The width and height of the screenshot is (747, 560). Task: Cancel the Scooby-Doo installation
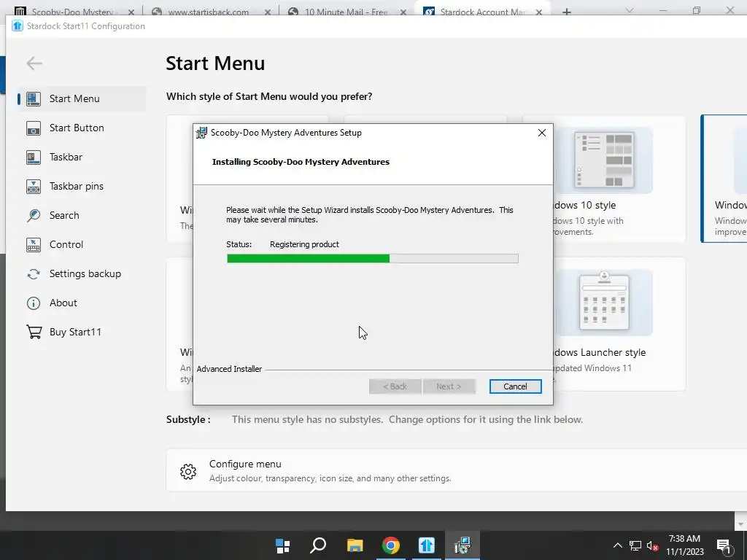516,386
